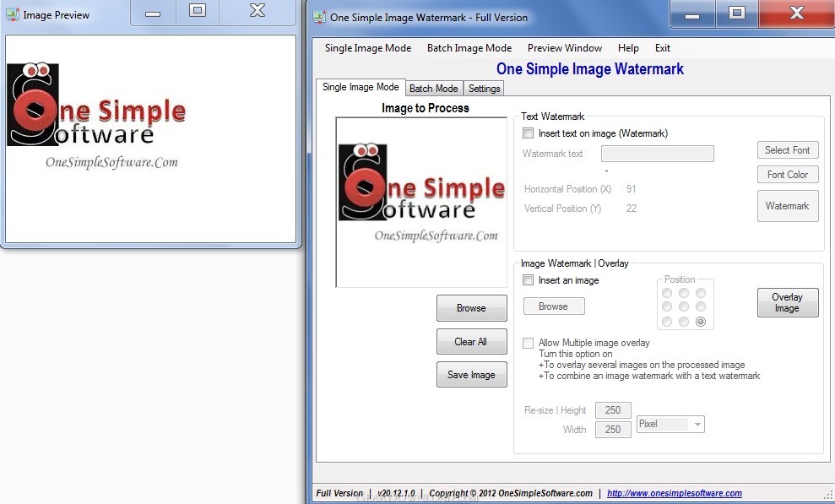This screenshot has width=835, height=504.
Task: Click Browse in Image Watermark section
Action: click(554, 306)
